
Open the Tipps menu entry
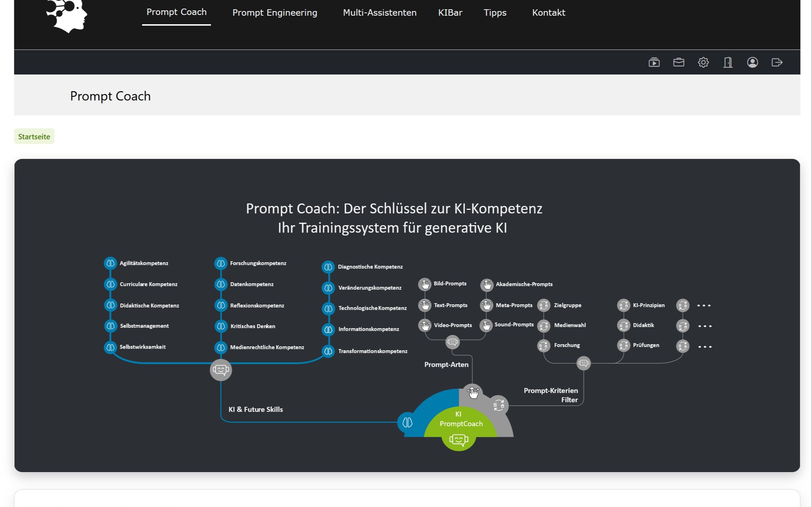pyautogui.click(x=495, y=13)
